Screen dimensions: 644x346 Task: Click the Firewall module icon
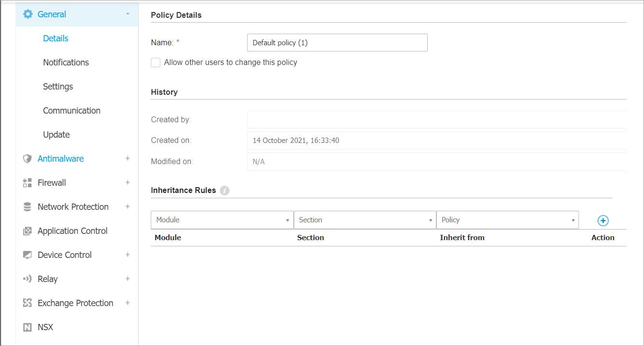tap(27, 183)
